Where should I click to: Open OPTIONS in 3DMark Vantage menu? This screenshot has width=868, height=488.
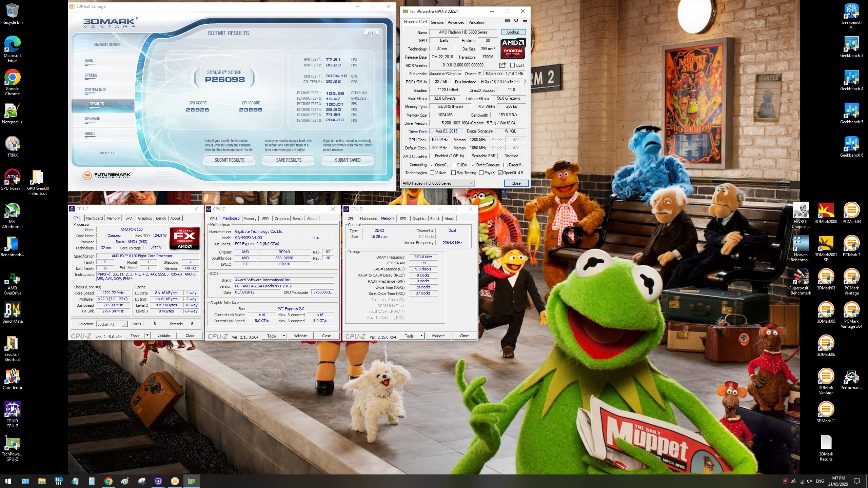(x=91, y=75)
